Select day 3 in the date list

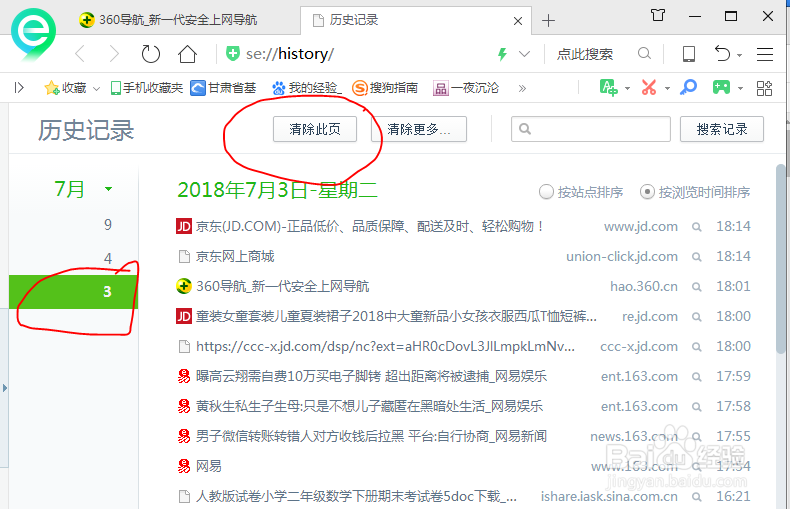[x=74, y=292]
